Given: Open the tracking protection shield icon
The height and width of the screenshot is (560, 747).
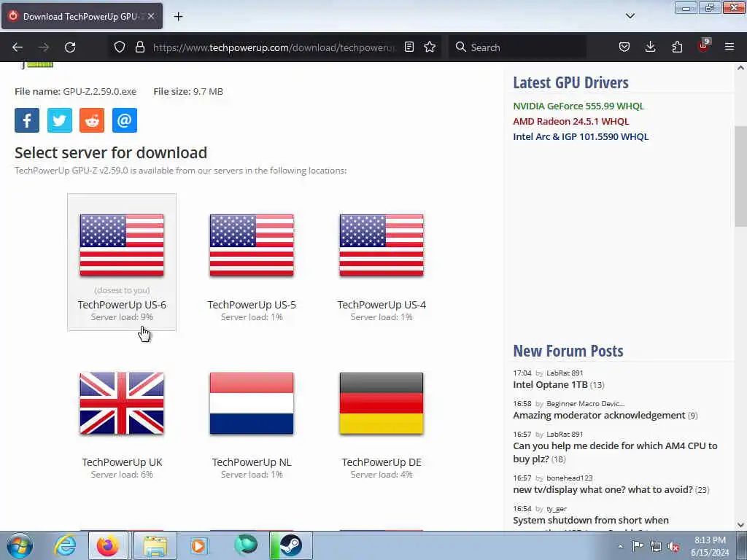Looking at the screenshot, I should pyautogui.click(x=120, y=47).
